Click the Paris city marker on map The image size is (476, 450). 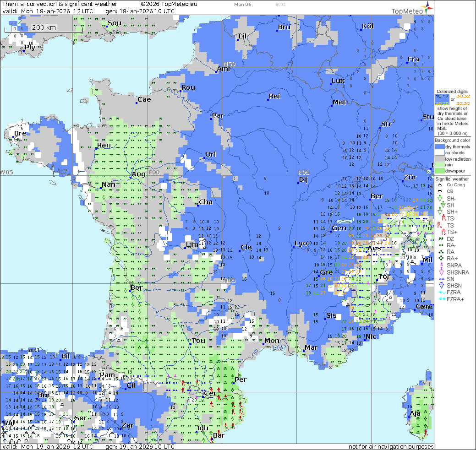[212, 119]
